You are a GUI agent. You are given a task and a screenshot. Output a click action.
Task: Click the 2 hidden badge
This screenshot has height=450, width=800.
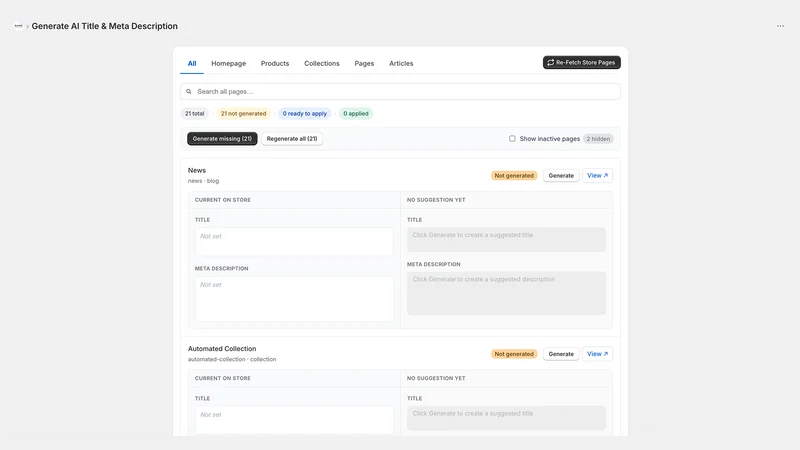(x=598, y=139)
